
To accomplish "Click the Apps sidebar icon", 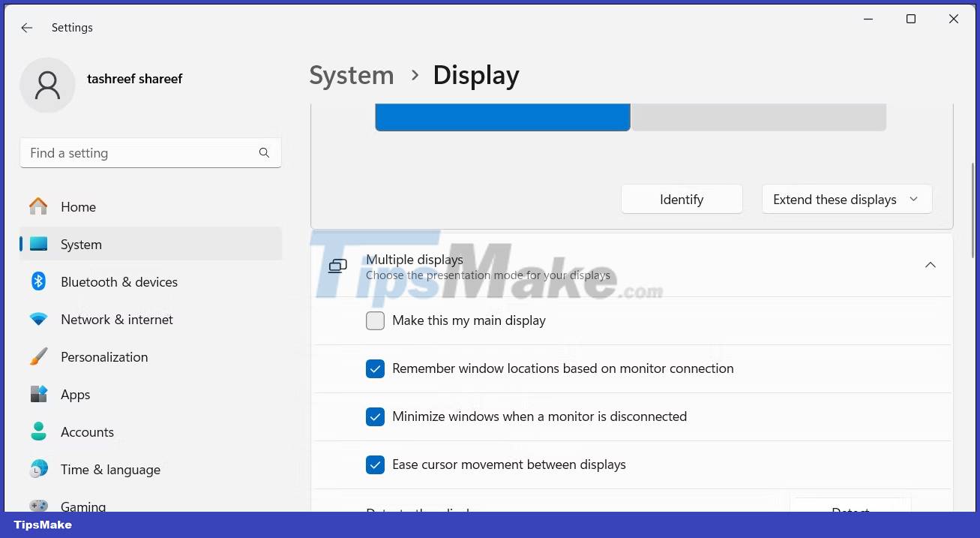I will coord(38,394).
